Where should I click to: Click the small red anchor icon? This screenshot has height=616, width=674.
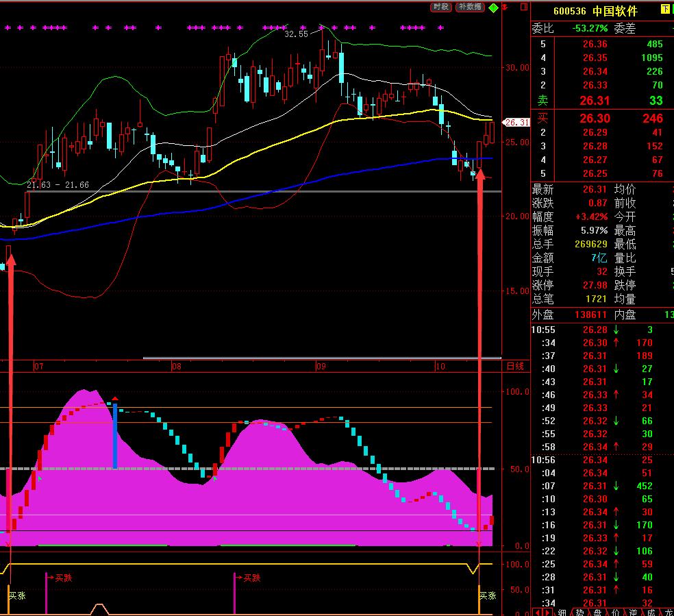click(x=504, y=7)
